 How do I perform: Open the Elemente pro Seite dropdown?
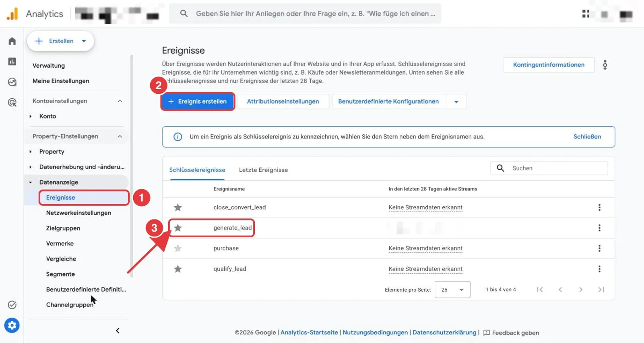(x=452, y=290)
